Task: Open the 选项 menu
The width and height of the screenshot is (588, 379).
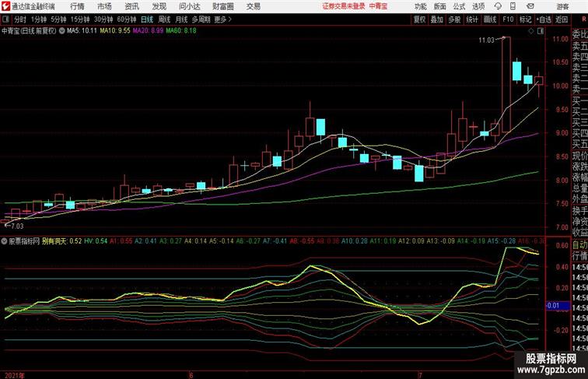Action: [x=478, y=6]
